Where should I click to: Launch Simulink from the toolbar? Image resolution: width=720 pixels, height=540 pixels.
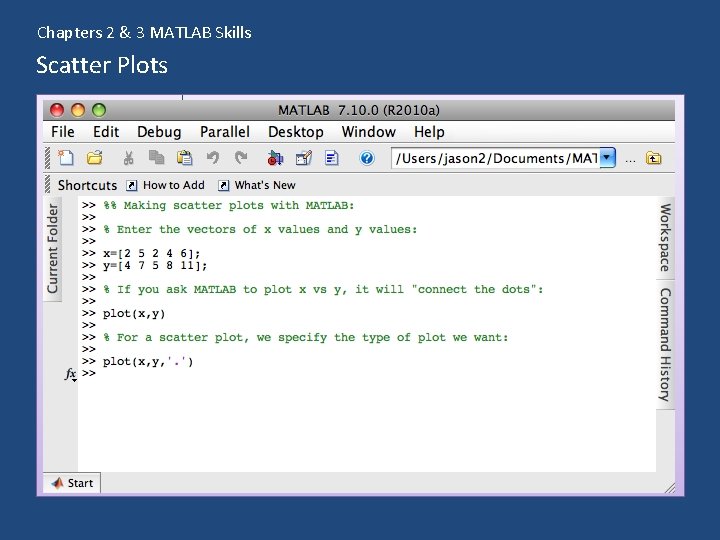[x=276, y=158]
